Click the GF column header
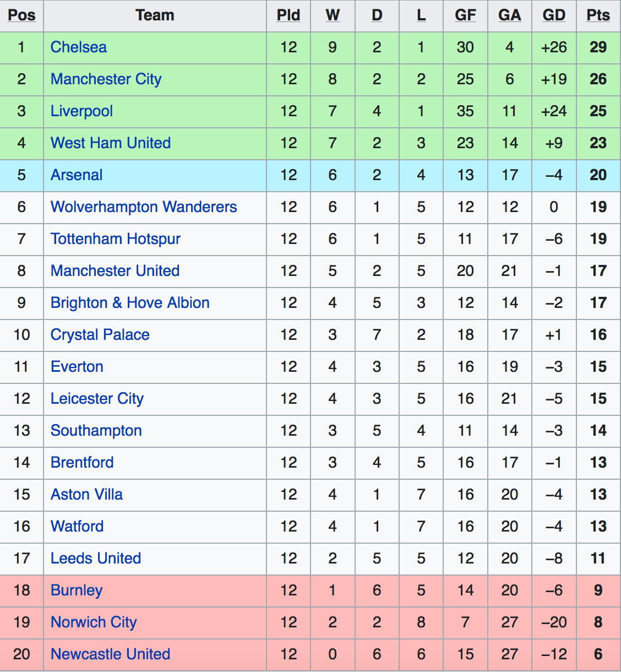 (465, 15)
